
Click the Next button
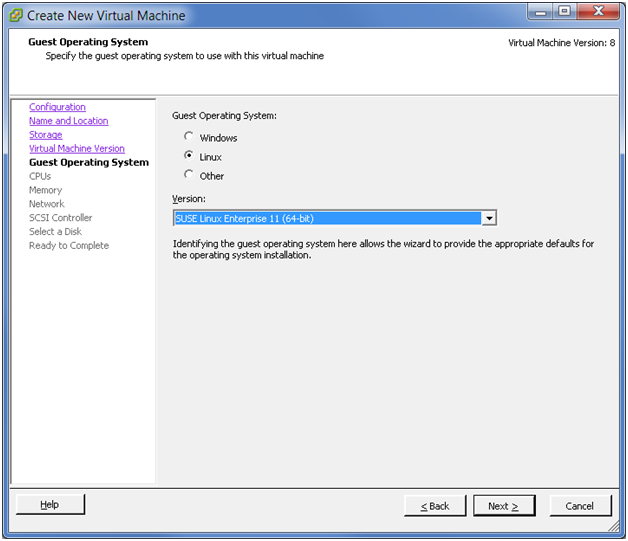pos(504,506)
